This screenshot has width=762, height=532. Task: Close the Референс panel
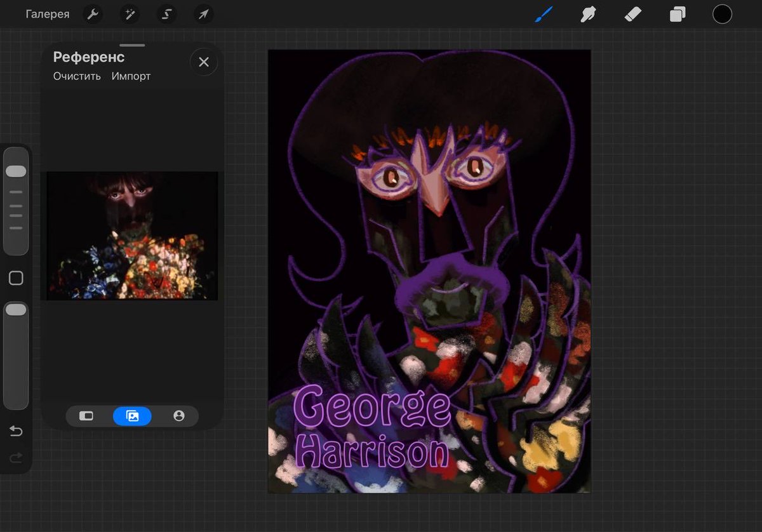tap(204, 62)
